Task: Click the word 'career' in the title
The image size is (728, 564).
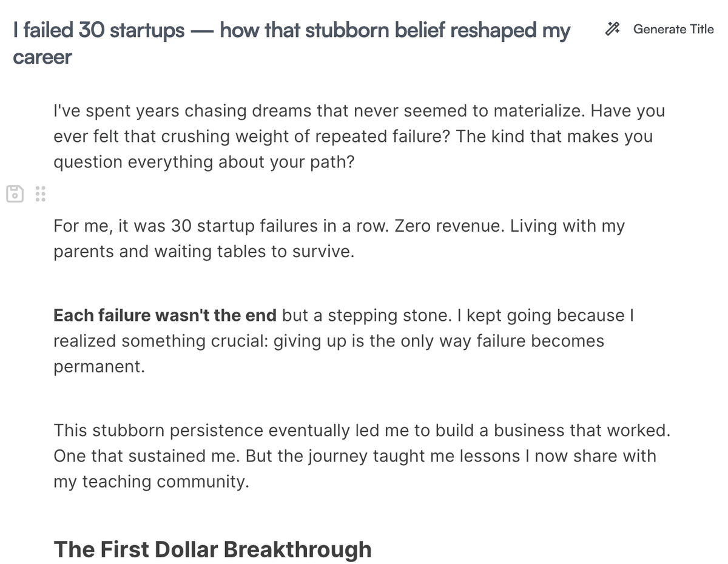Action: coord(41,56)
